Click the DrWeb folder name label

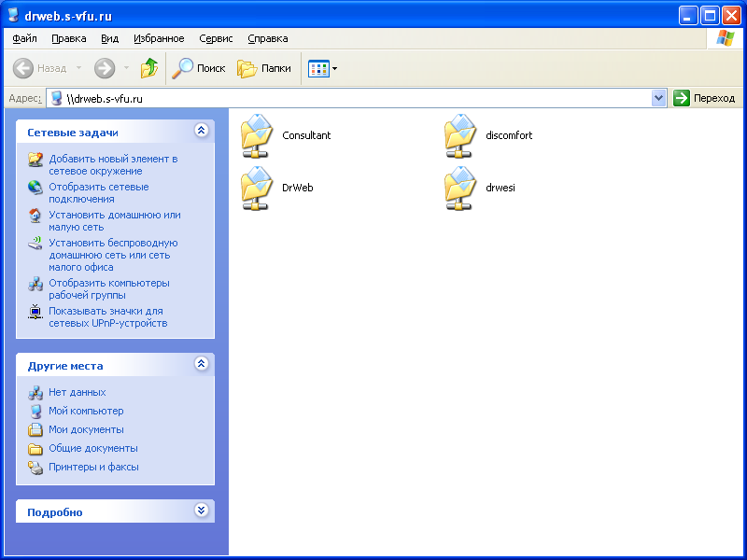click(298, 189)
